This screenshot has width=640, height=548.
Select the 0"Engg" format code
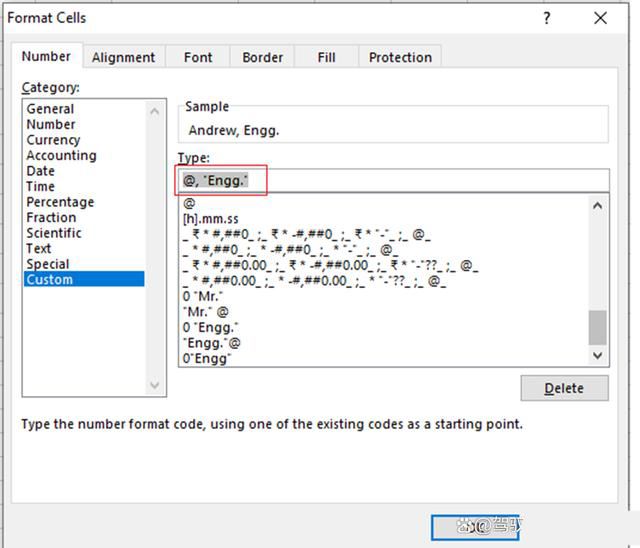click(384, 358)
